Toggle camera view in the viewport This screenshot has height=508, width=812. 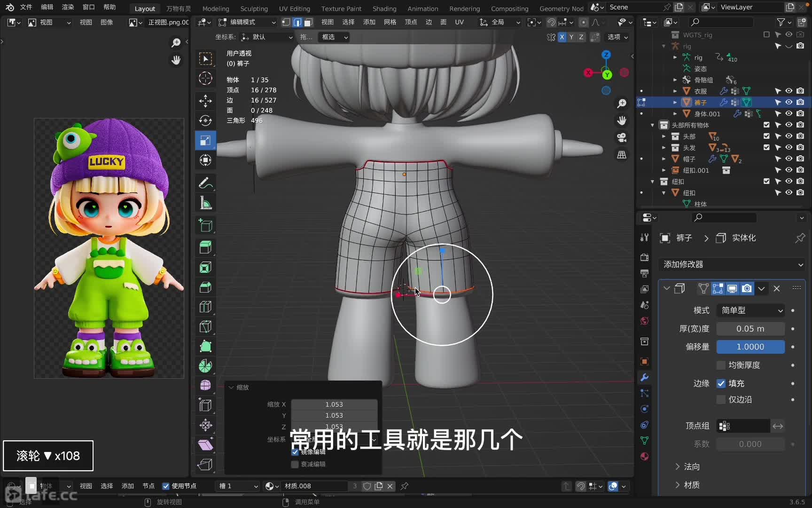(622, 137)
